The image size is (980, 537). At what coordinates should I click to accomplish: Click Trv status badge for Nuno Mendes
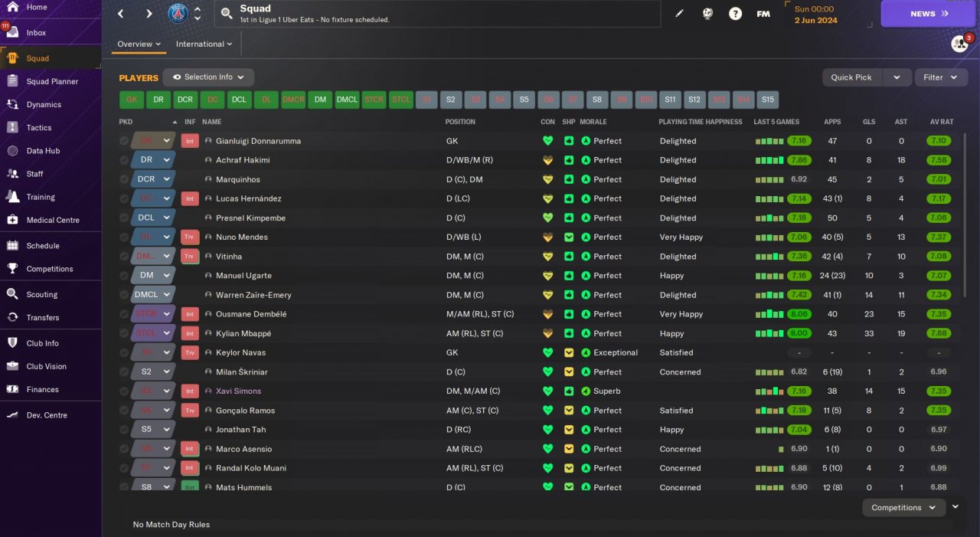tap(190, 237)
